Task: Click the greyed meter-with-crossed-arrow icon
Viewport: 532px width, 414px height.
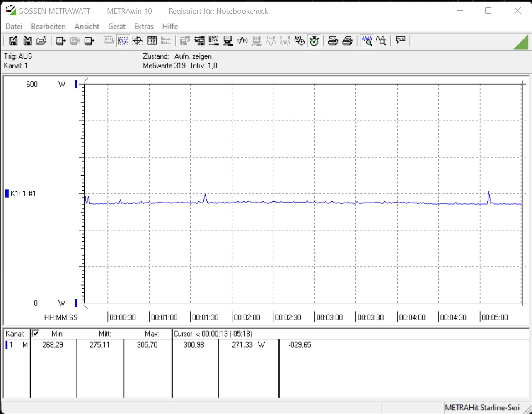Action: click(x=75, y=41)
